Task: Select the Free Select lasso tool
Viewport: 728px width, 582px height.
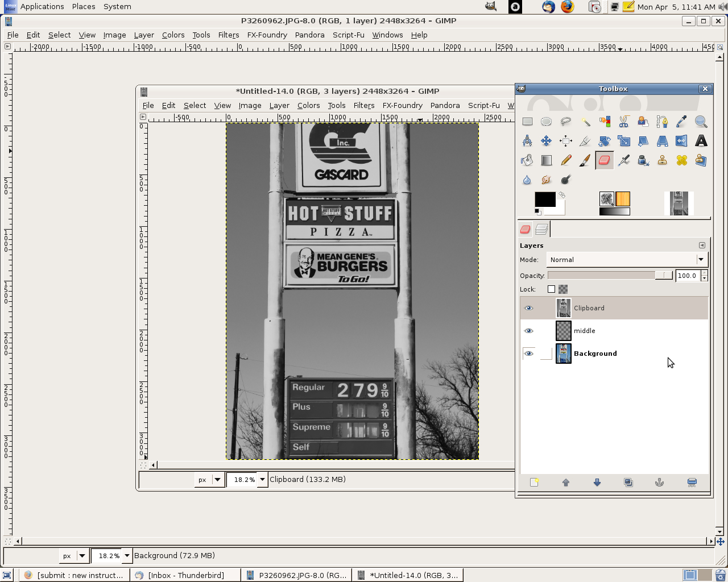Action: (x=566, y=122)
